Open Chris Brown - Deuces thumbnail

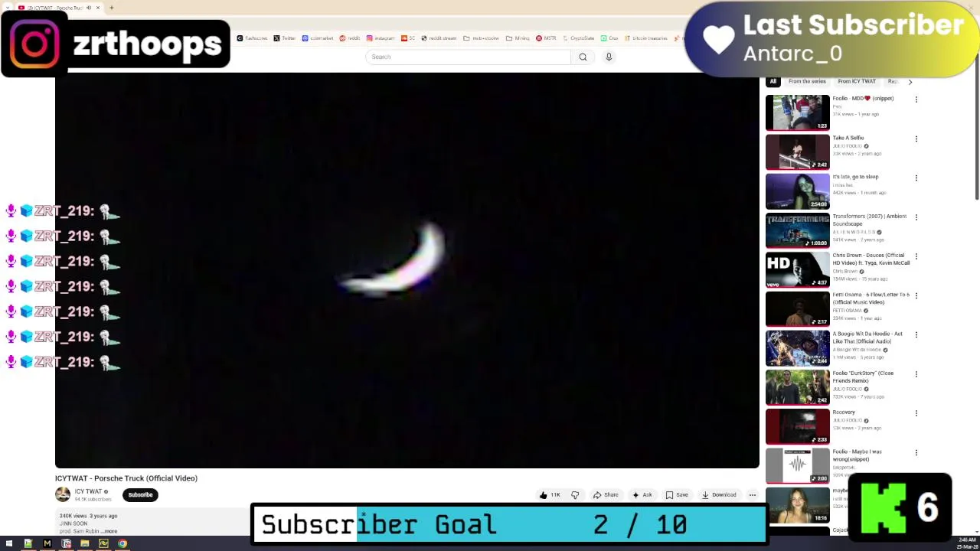(x=797, y=269)
